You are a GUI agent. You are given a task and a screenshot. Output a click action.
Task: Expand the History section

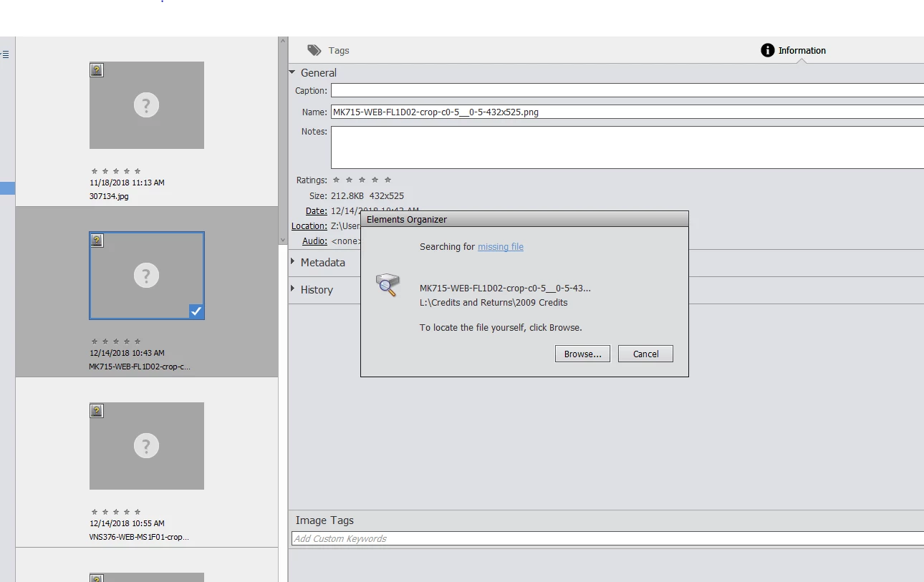(x=292, y=288)
